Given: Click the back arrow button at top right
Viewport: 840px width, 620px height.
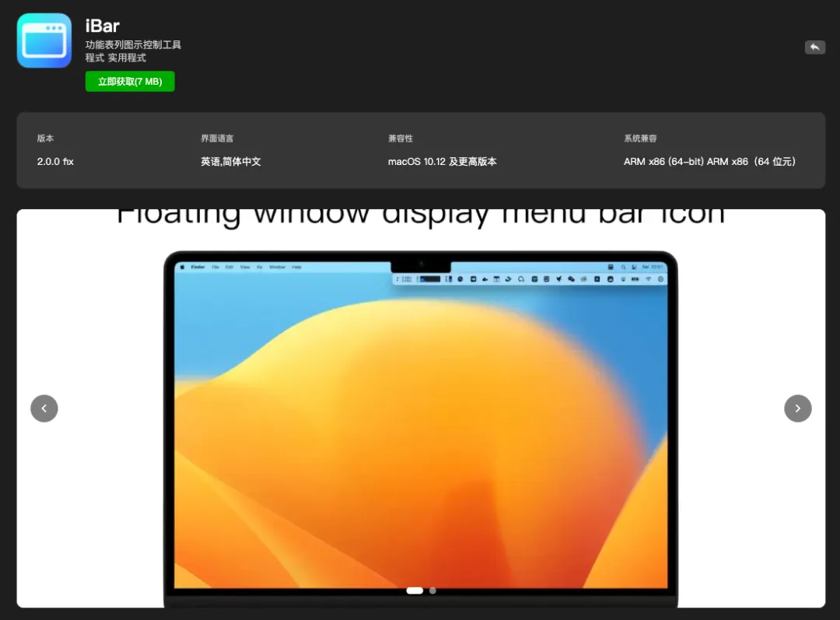Looking at the screenshot, I should pos(815,47).
